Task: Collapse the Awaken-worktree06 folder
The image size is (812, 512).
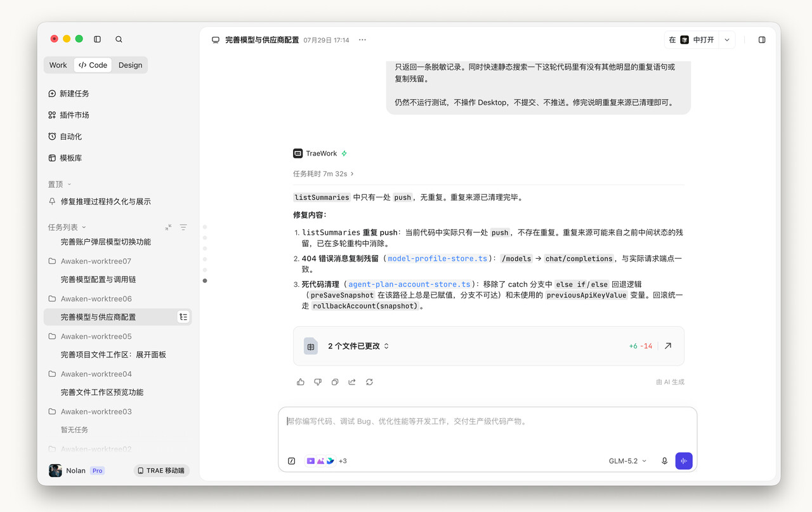Action: click(x=89, y=299)
